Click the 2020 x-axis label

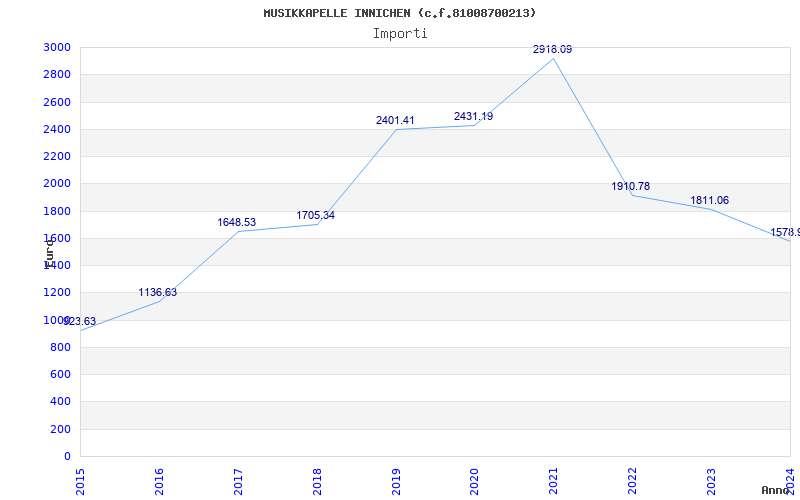(474, 481)
